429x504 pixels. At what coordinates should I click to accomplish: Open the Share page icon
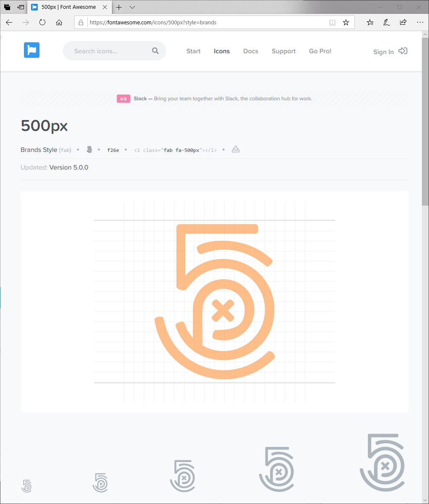click(403, 23)
